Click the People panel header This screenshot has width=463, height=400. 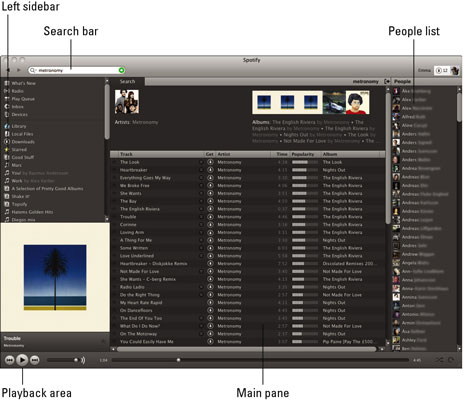403,81
